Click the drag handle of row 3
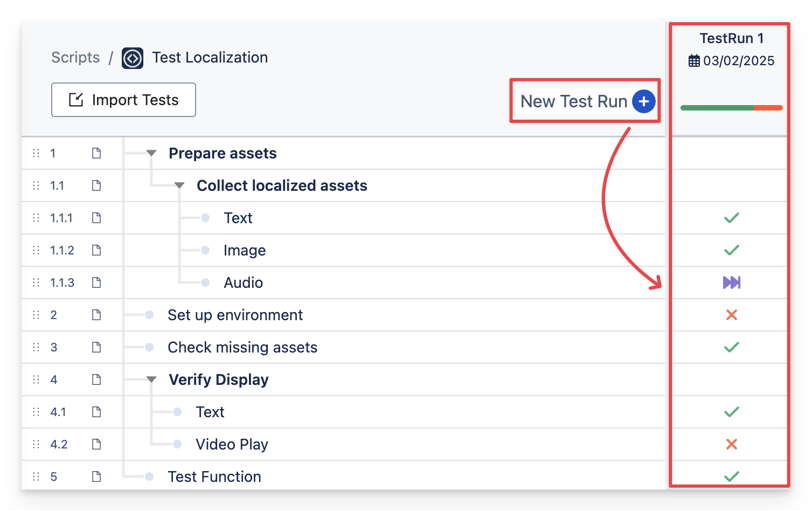 36,347
